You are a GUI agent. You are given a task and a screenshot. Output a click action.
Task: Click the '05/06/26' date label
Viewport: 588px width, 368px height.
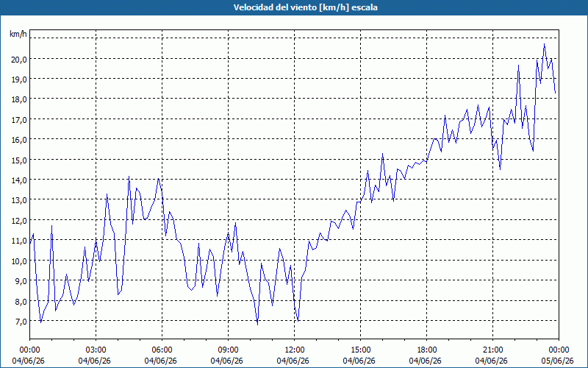pos(558,361)
